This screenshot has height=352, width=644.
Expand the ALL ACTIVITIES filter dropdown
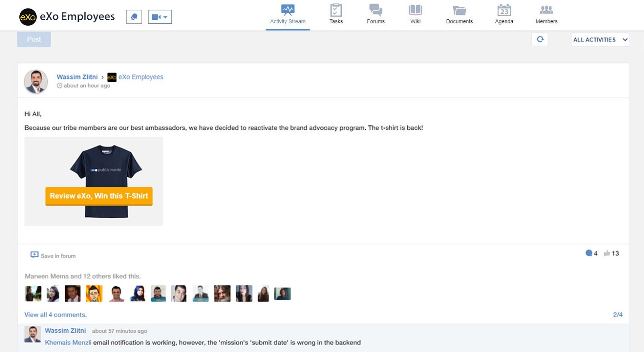click(600, 39)
